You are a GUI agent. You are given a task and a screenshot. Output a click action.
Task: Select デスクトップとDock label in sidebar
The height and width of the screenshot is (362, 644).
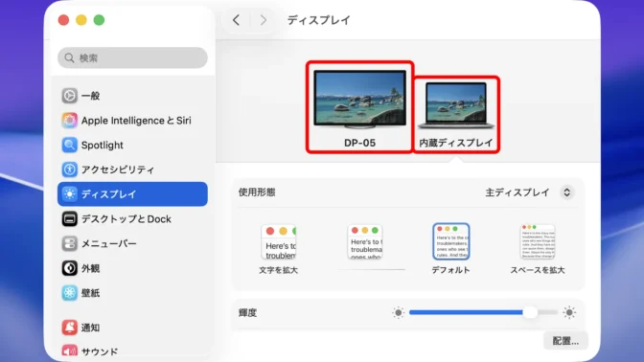pyautogui.click(x=126, y=218)
